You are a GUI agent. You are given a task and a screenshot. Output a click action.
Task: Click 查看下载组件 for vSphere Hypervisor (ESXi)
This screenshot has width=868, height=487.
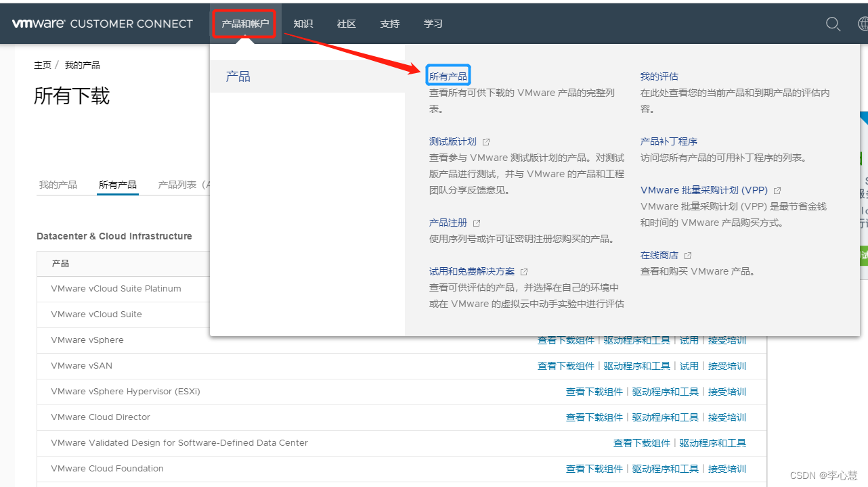[x=594, y=392]
